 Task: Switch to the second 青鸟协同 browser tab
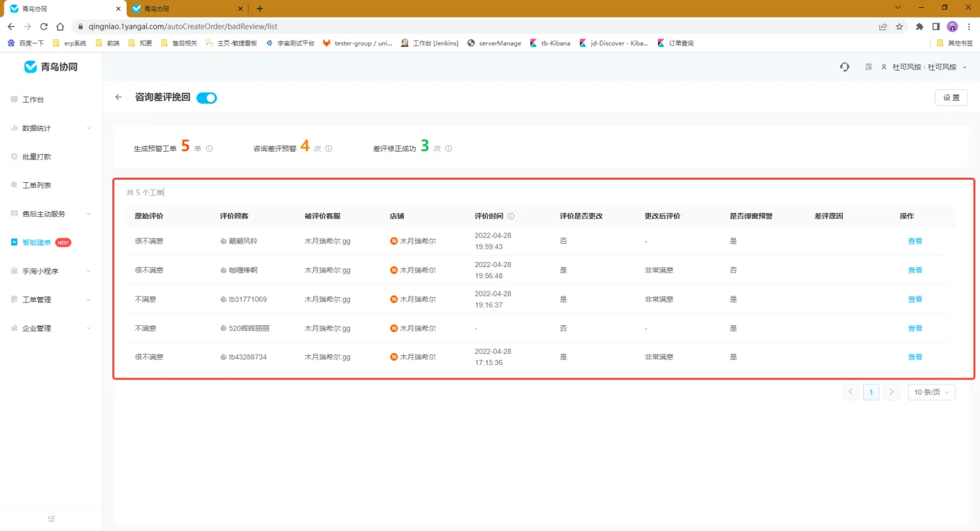[x=188, y=8]
